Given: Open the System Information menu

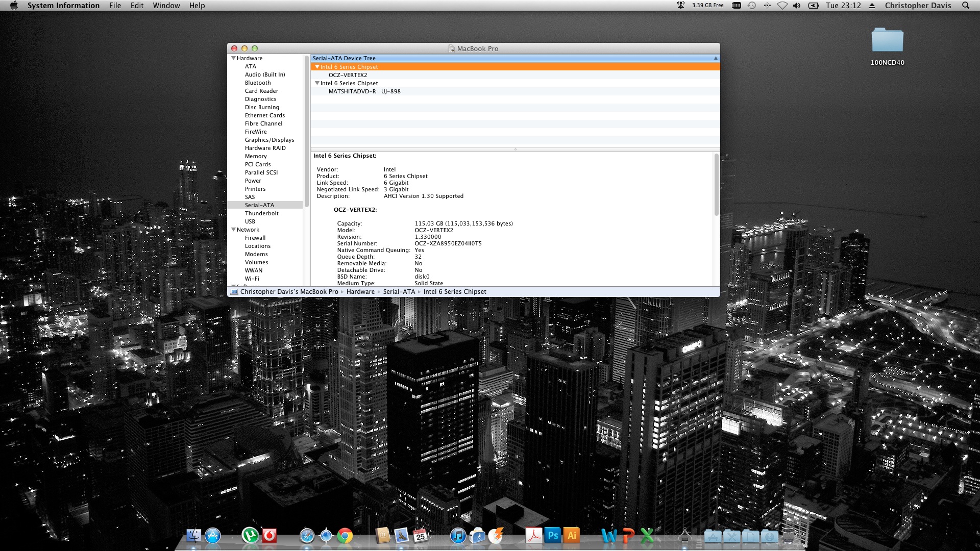Looking at the screenshot, I should (x=63, y=5).
